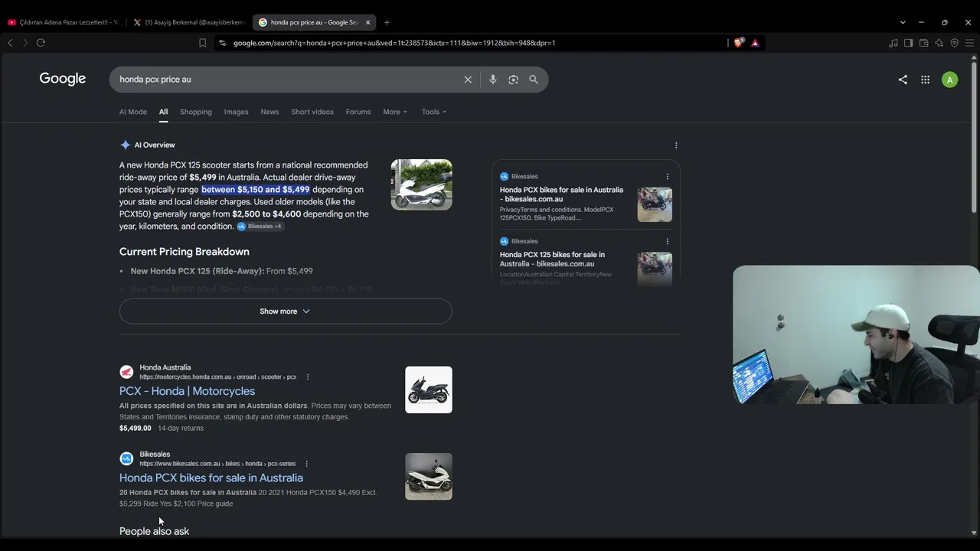Image resolution: width=980 pixels, height=551 pixels.
Task: Select the Images search tab
Action: click(x=237, y=112)
